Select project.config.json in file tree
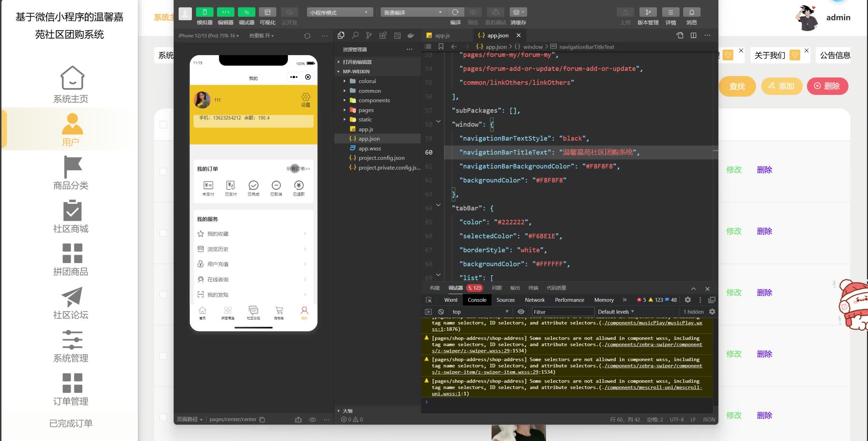The height and width of the screenshot is (441, 868). coord(381,158)
